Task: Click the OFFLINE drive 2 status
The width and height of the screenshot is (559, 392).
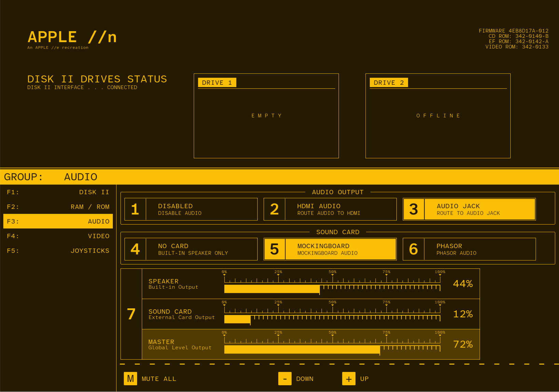Action: point(438,116)
